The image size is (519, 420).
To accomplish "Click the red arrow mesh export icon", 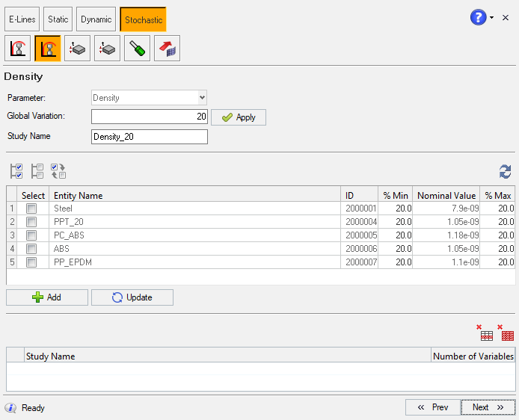I will (x=167, y=49).
